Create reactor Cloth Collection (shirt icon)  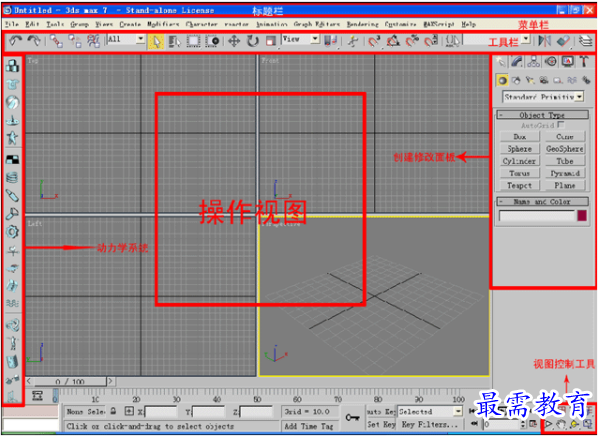click(x=13, y=84)
